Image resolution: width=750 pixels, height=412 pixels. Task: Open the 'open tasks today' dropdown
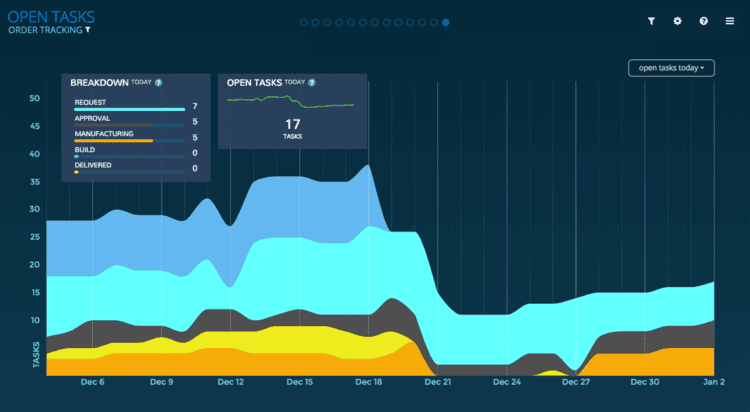point(671,68)
